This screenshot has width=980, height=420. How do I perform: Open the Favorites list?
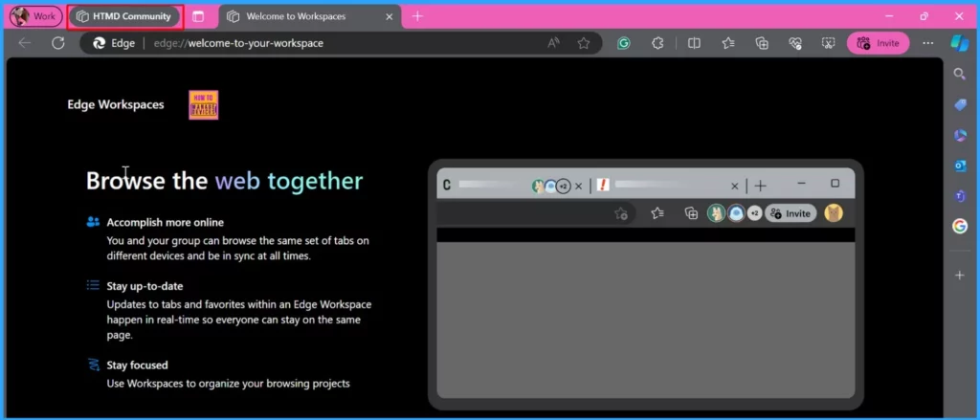[x=727, y=43]
